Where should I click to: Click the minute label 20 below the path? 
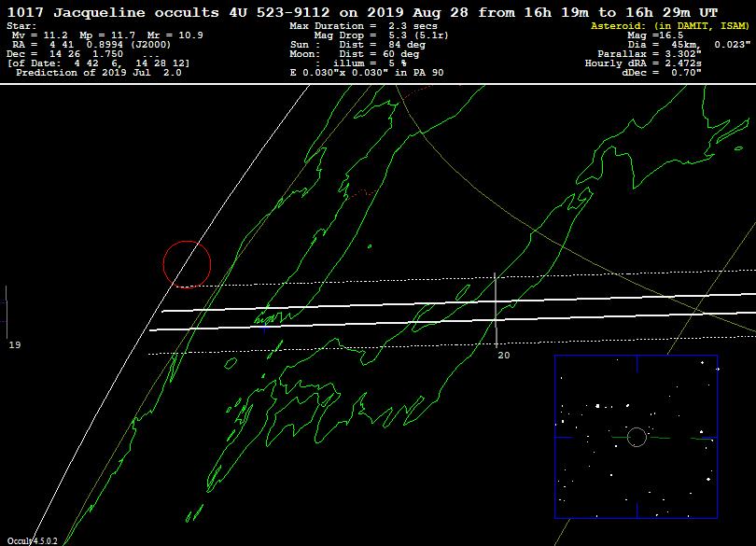[504, 356]
